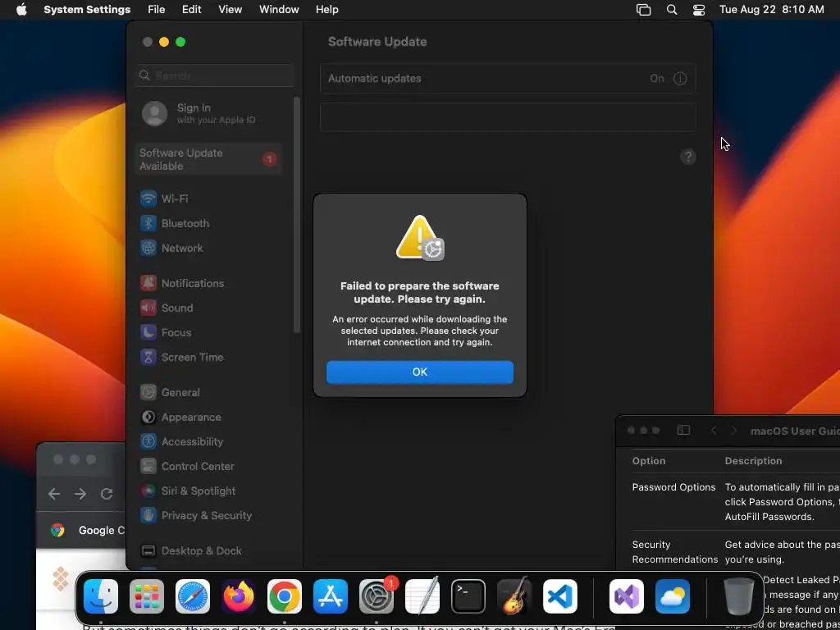Click Software Update Available item
The height and width of the screenshot is (630, 840).
point(209,159)
